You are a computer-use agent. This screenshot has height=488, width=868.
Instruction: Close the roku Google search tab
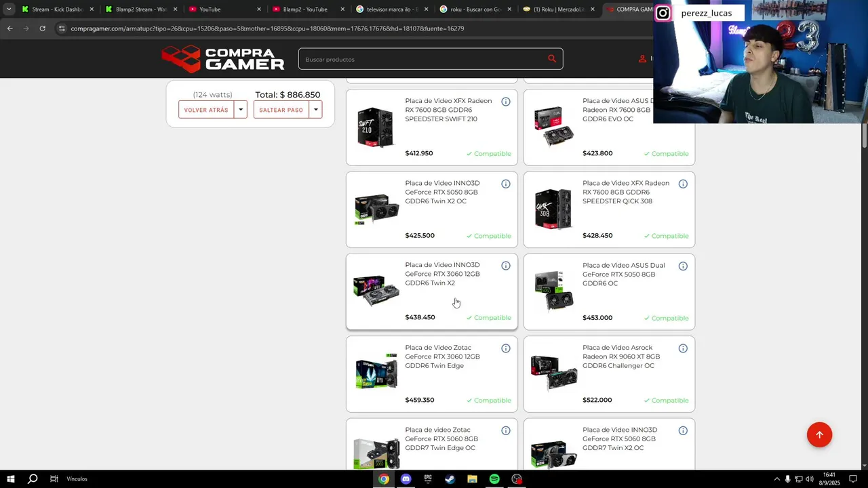509,9
